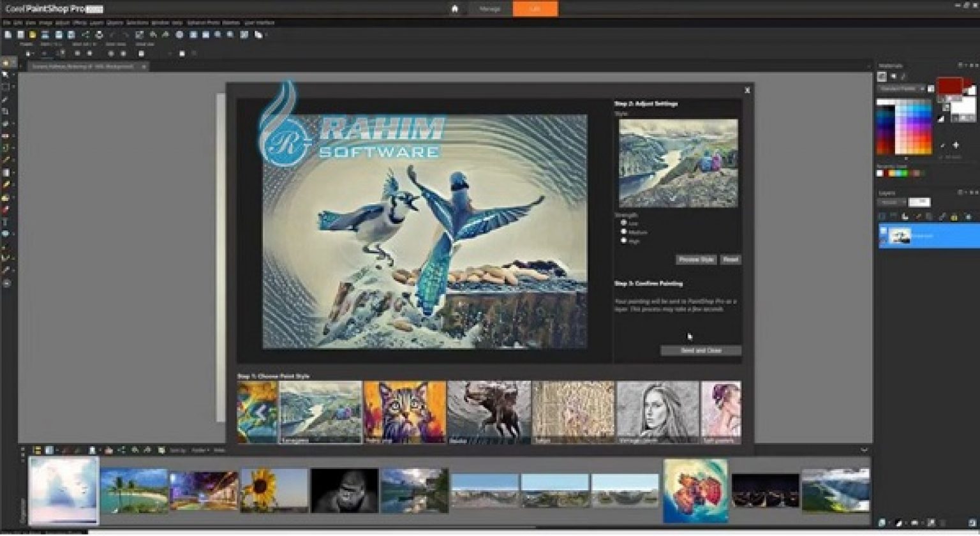This screenshot has width=980, height=536.
Task: Click the Print toolbar icon
Action: tap(99, 34)
